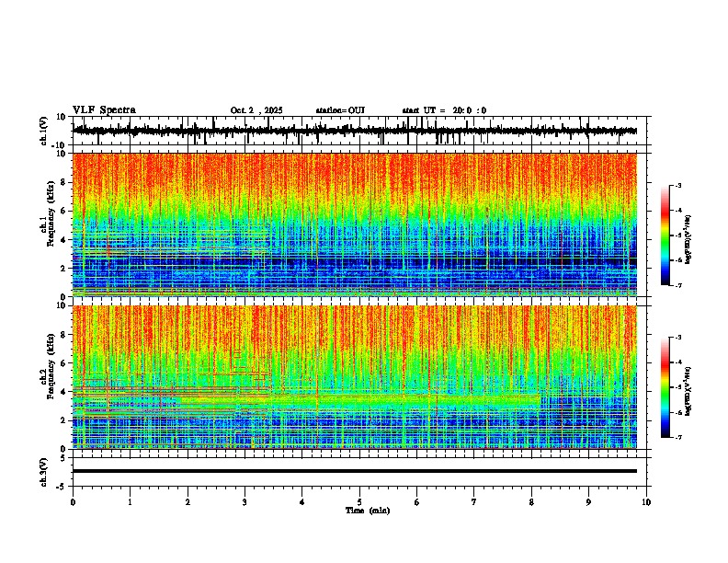
Task: Click the "start UT = 20: 0 : 0" text
Action: 444,110
